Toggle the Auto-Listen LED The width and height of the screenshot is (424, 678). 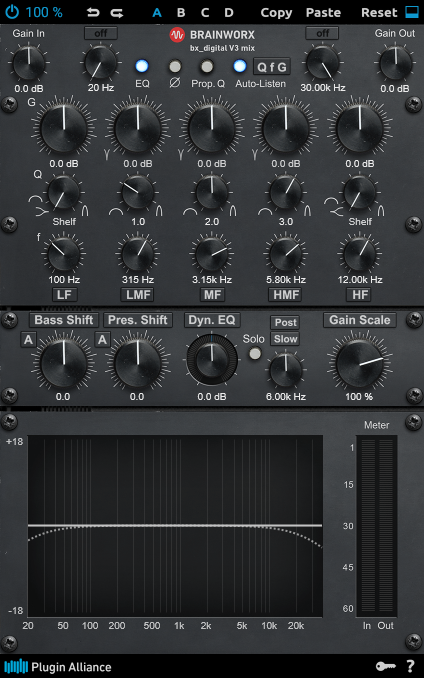coord(239,66)
